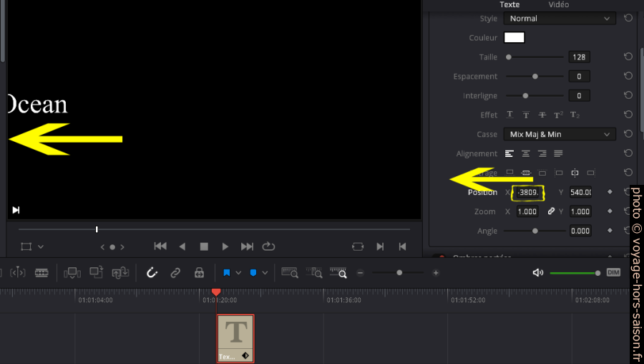Switch to the Texte tab
The height and width of the screenshot is (364, 644).
click(509, 4)
